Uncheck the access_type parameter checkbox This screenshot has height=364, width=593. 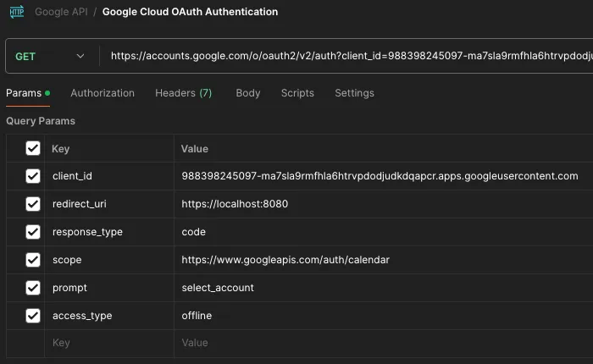point(33,316)
